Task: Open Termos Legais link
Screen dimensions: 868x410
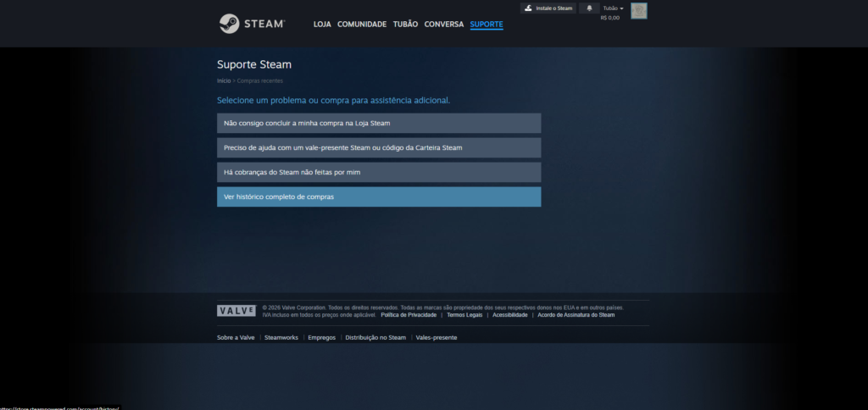Action: (465, 315)
